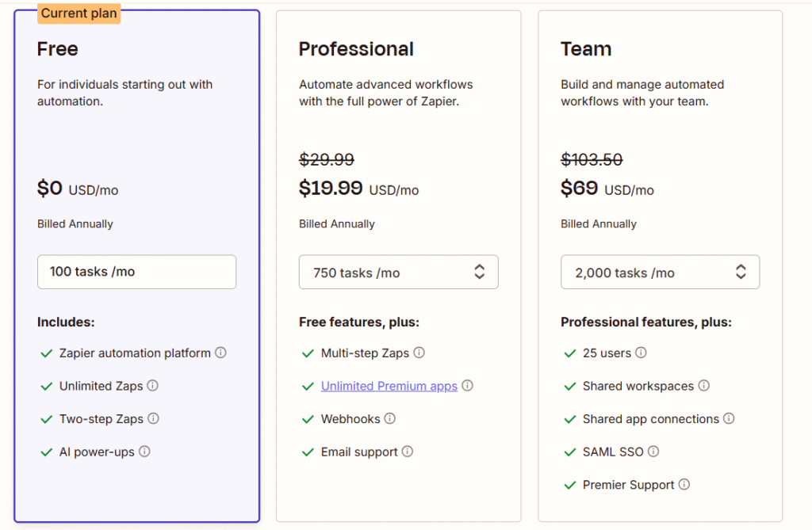View info about SAML SSO
This screenshot has width=812, height=530.
(653, 452)
